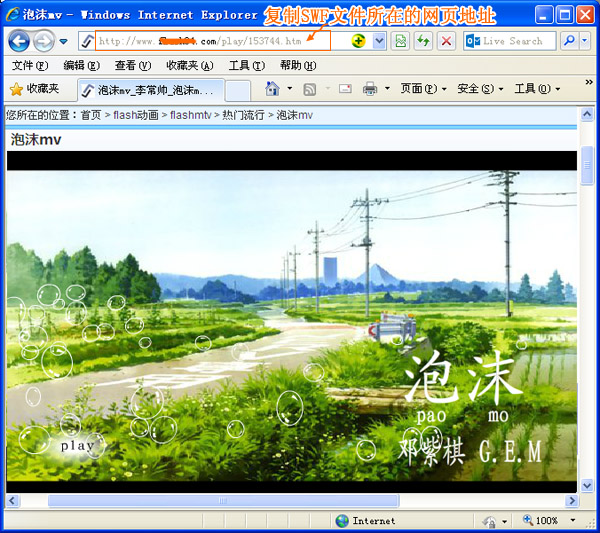600x533 pixels.
Task: Click the 100% zoom level button
Action: click(540, 520)
